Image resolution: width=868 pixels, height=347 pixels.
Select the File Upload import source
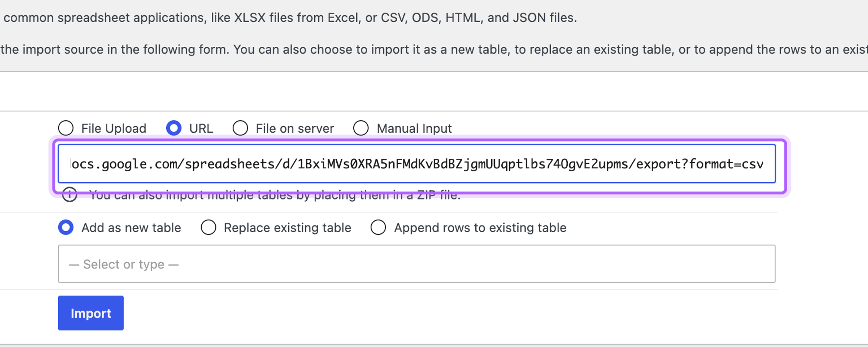click(66, 128)
